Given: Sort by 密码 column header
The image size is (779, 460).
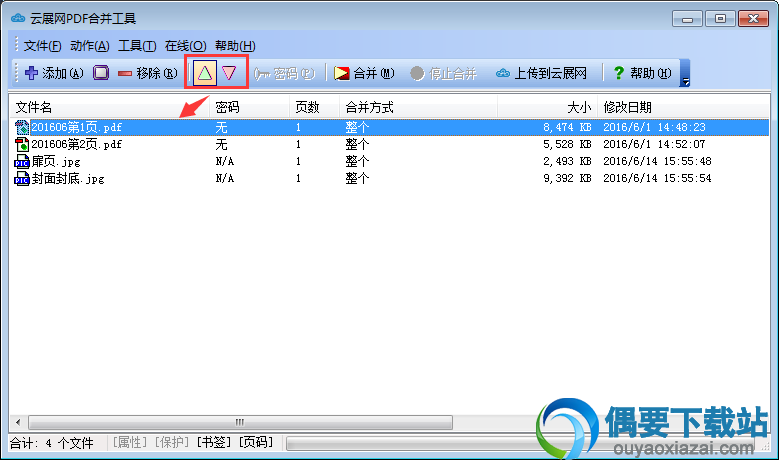Looking at the screenshot, I should coord(250,107).
